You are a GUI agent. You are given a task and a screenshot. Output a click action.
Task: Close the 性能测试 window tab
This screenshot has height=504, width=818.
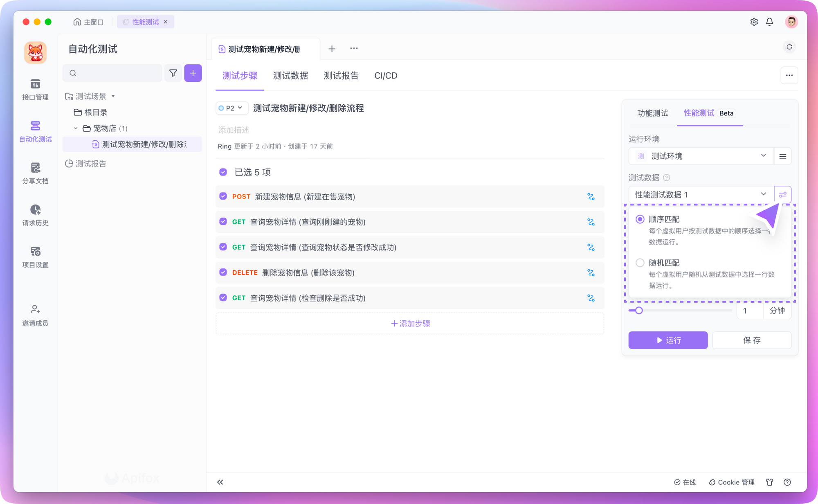[x=166, y=22]
